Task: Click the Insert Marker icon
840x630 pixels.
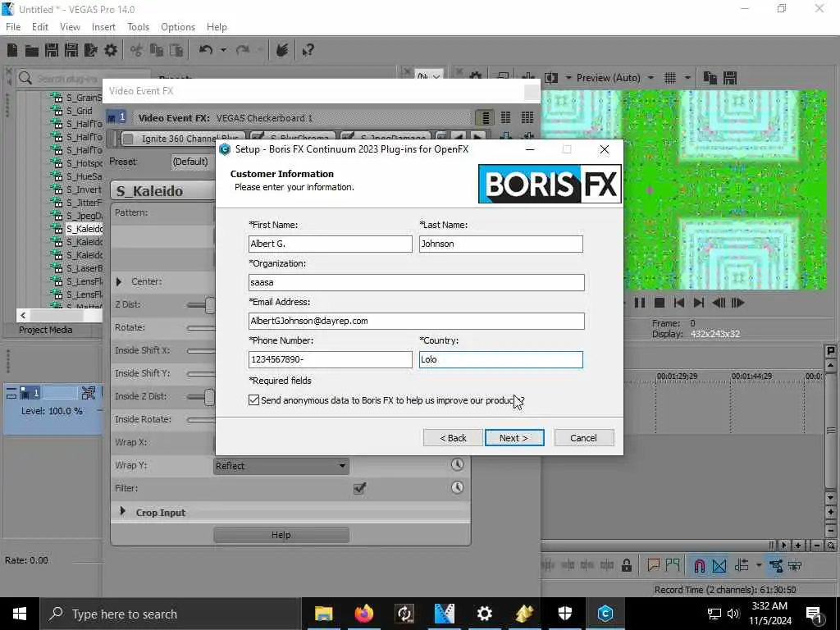Action: click(654, 566)
